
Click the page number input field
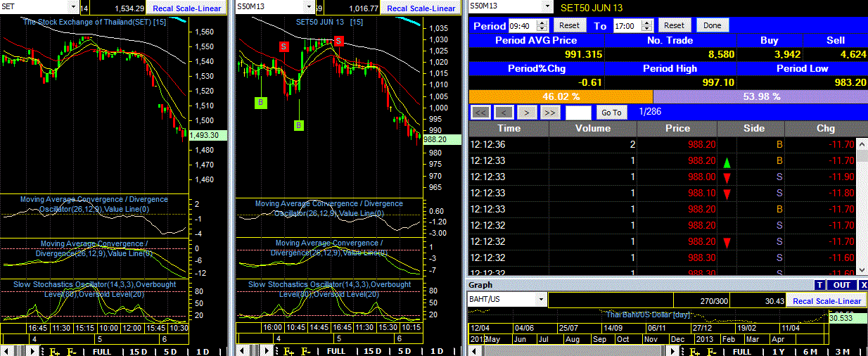pyautogui.click(x=578, y=112)
